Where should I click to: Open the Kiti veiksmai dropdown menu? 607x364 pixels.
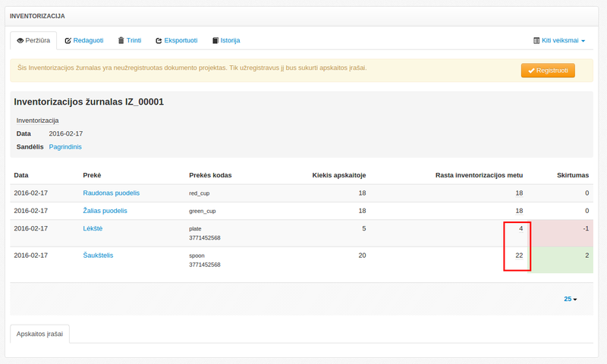(x=563, y=40)
